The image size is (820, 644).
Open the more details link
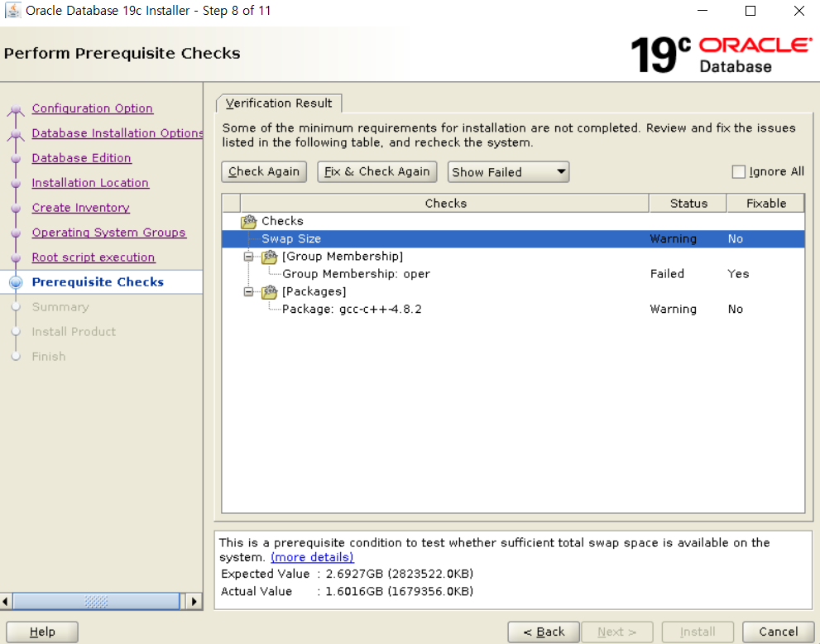312,558
